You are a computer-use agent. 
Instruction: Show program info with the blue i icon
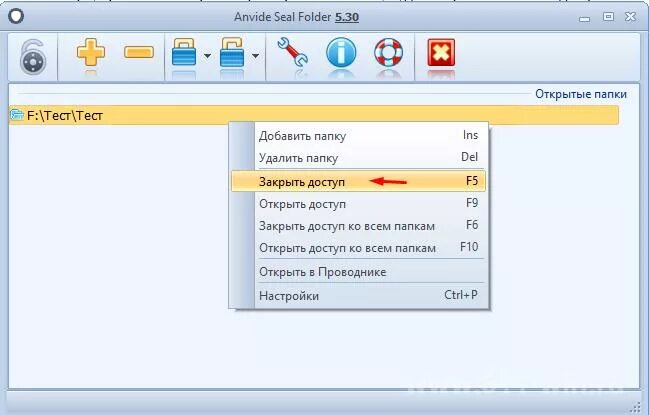click(x=341, y=53)
